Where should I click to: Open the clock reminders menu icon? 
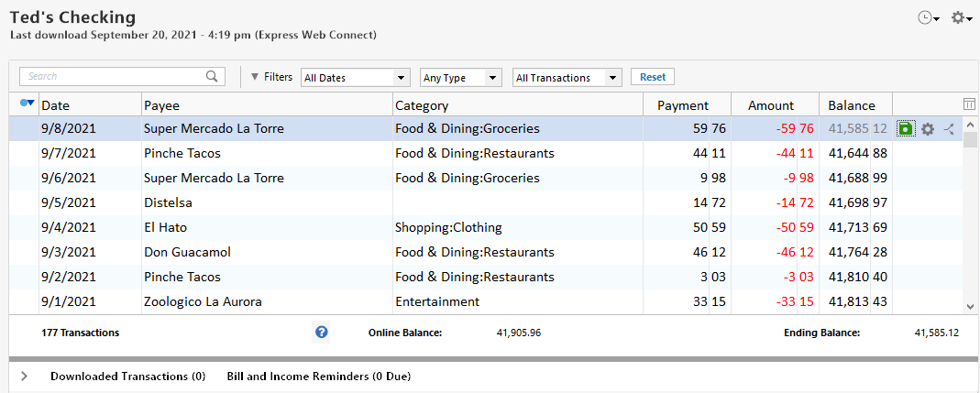coord(929,17)
